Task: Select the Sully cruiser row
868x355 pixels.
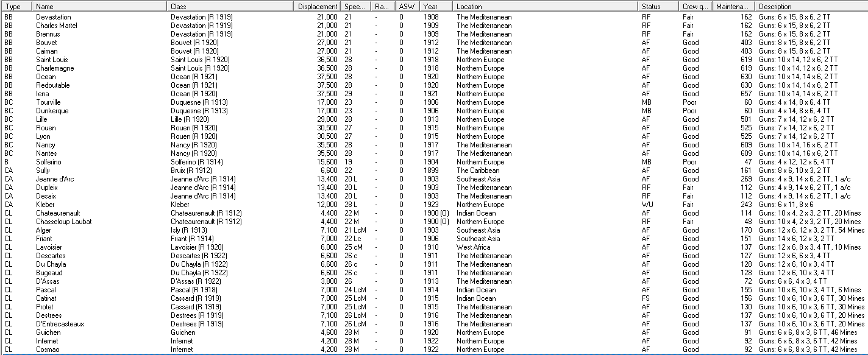Action: [44, 170]
